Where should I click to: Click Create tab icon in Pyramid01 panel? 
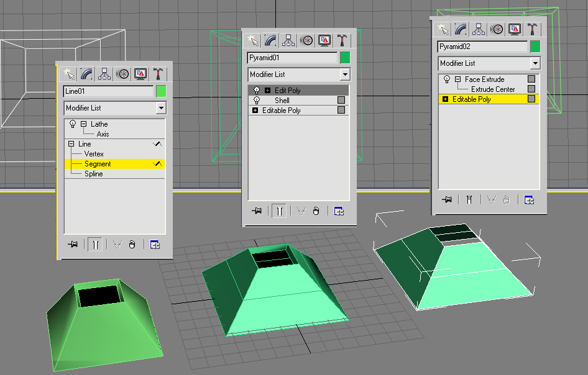point(252,40)
